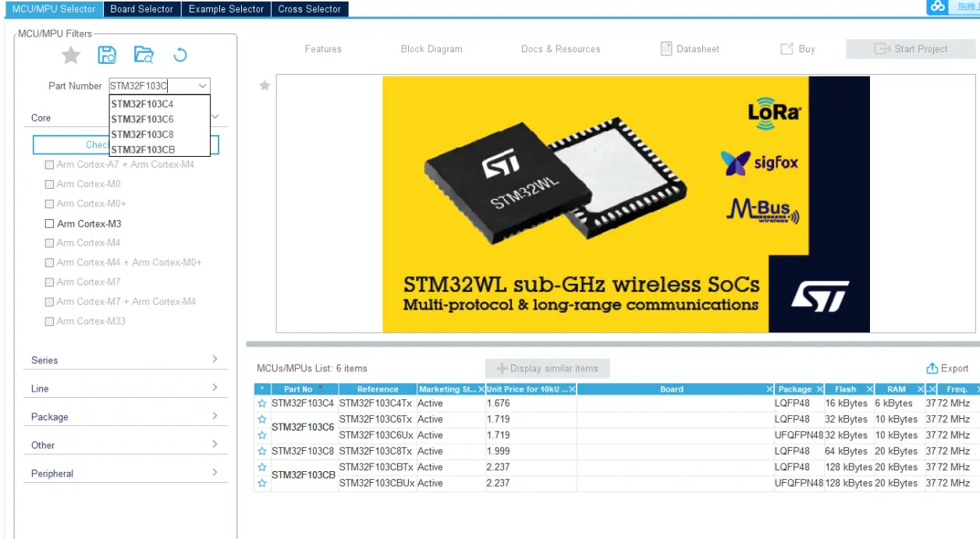The height and width of the screenshot is (539, 980).
Task: Click the UFQFPN48 package cell for STM32F103CBUx
Action: coord(799,483)
